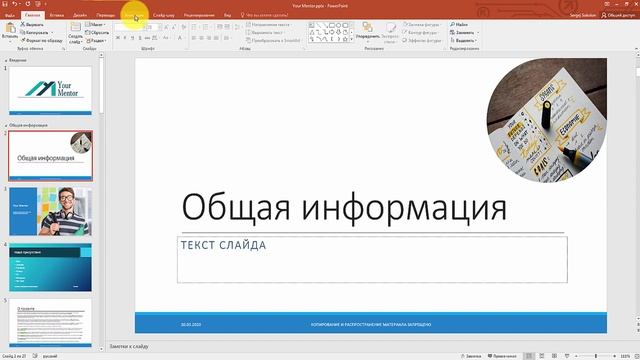Clear all formatting icon
The height and width of the screenshot is (360, 640).
(x=184, y=27)
